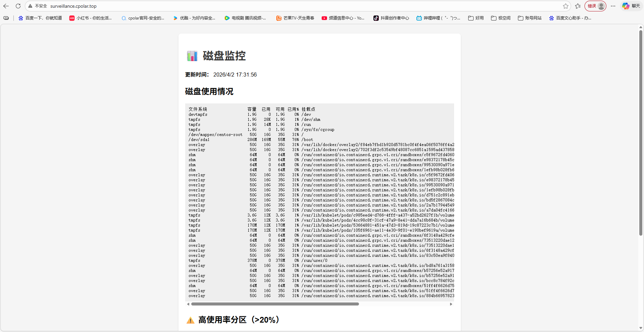This screenshot has width=644, height=332.
Task: Open the Youku bookmark
Action: (x=194, y=18)
